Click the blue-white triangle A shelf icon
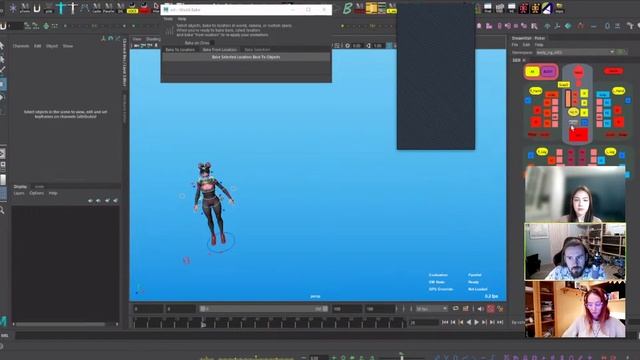Viewport: 640px width, 360px height. [547, 7]
